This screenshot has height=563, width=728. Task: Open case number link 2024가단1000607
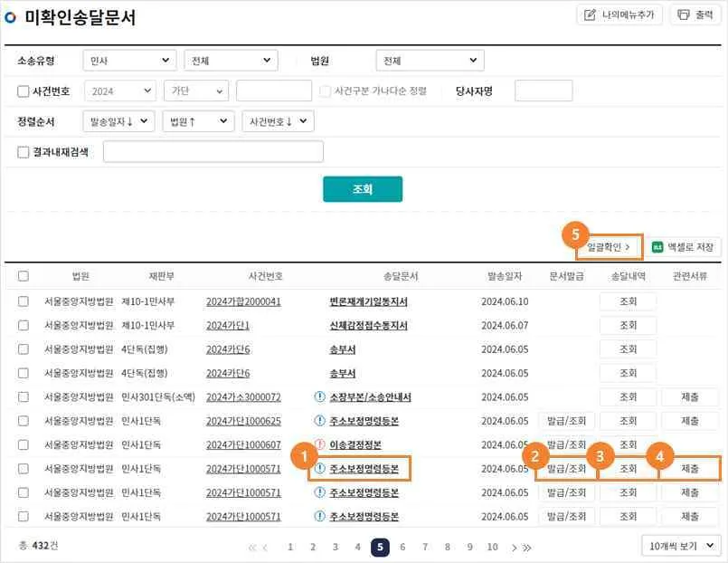click(244, 444)
